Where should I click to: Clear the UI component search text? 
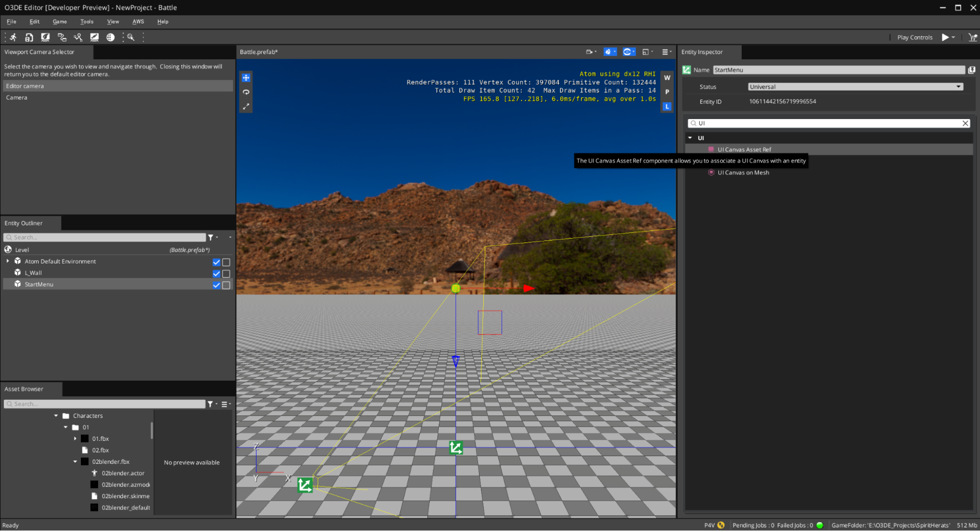pos(965,123)
